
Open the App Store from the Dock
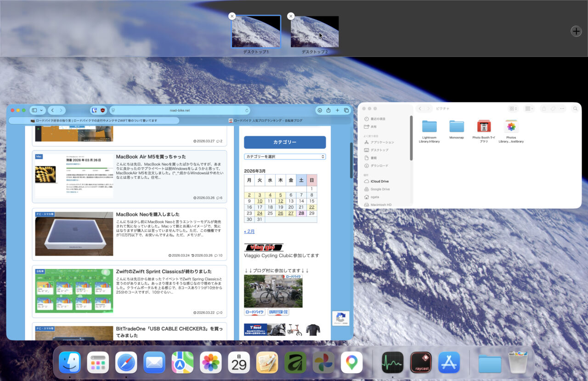pyautogui.click(x=449, y=363)
